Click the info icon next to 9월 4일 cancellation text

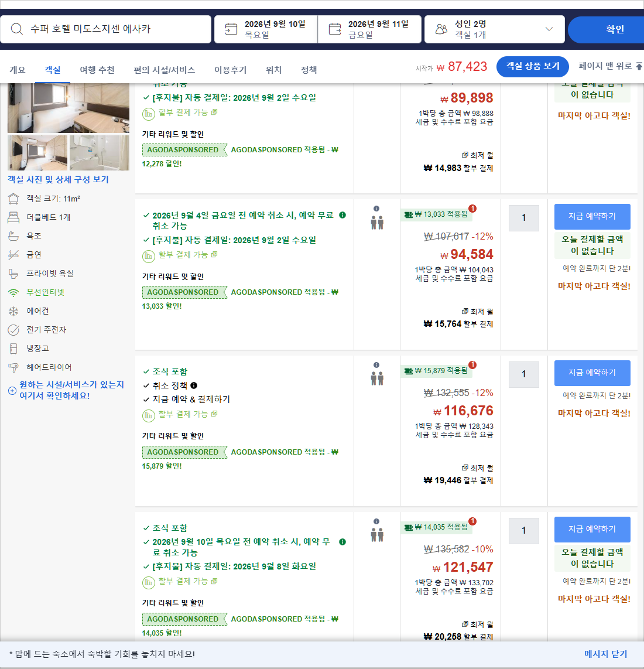pyautogui.click(x=342, y=215)
